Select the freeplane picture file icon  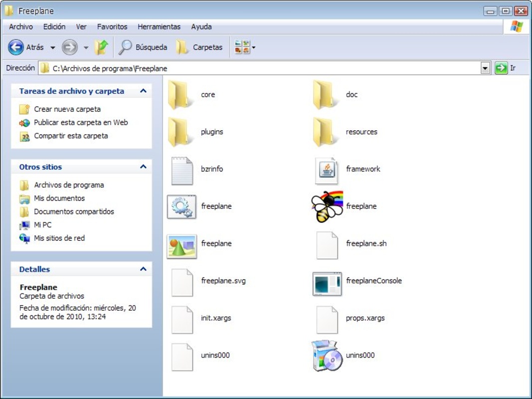tap(182, 246)
